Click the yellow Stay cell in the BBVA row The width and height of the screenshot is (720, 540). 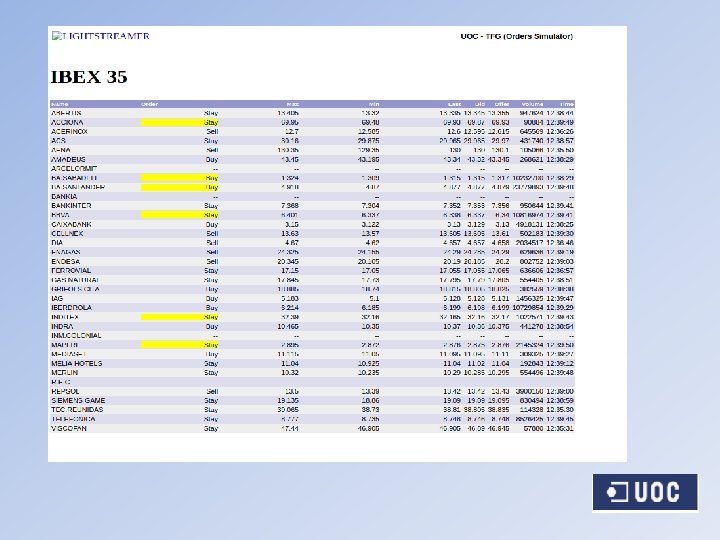point(180,215)
